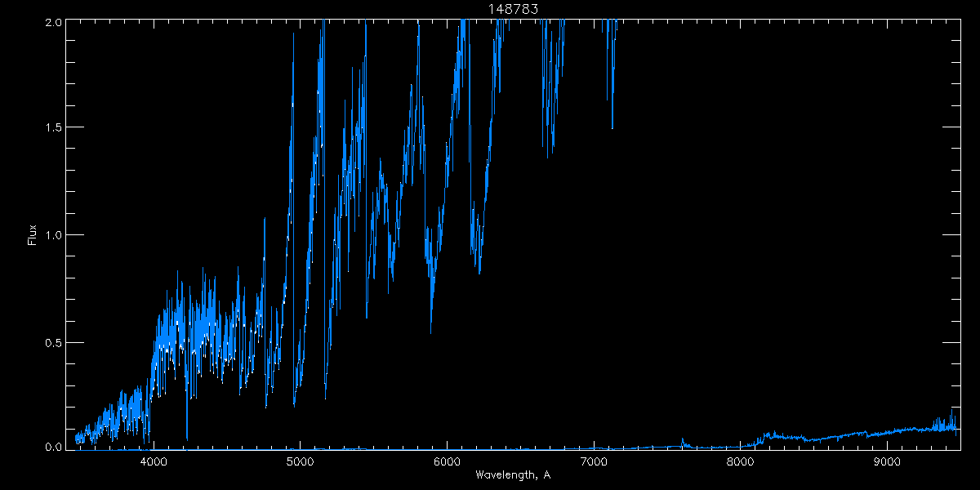Select the 1.5 flux tick label
This screenshot has height=490, width=980.
coord(53,128)
